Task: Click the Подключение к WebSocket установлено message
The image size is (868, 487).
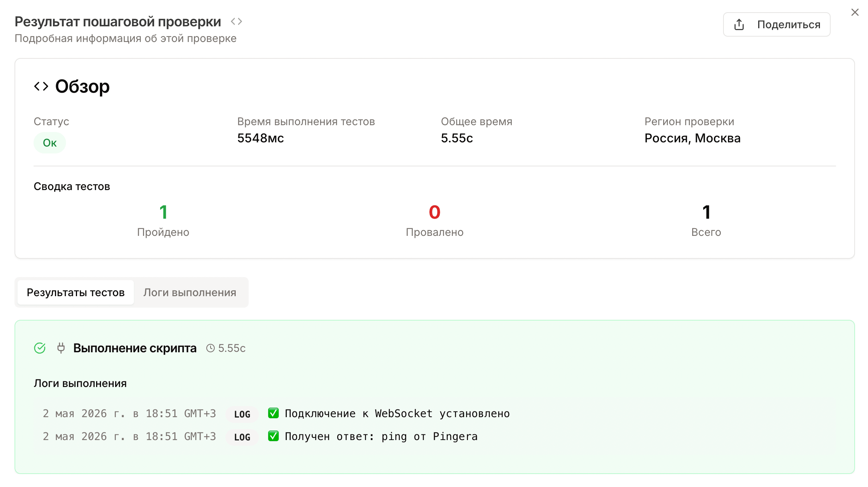Action: coord(397,414)
